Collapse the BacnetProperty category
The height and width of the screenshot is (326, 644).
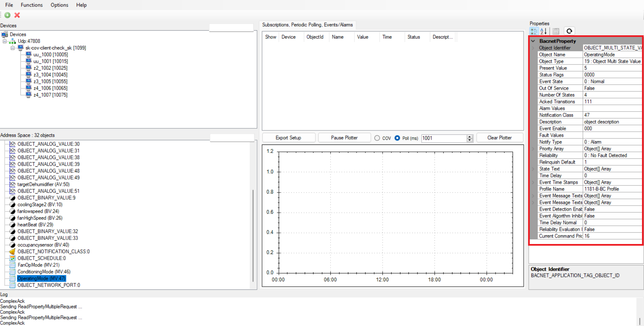tap(533, 41)
